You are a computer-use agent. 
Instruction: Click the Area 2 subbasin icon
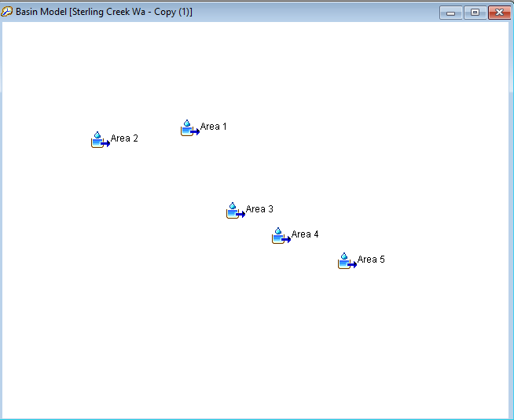click(x=99, y=141)
